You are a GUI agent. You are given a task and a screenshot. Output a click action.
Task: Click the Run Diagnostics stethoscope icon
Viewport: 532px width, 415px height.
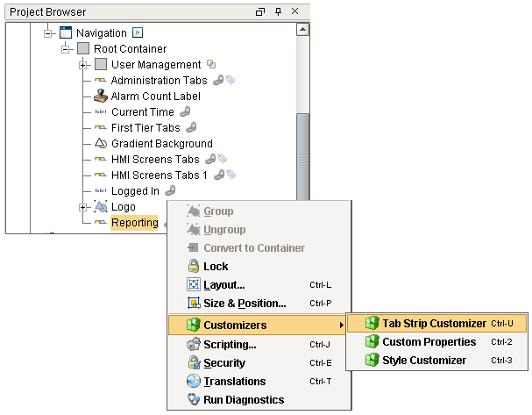tap(194, 399)
